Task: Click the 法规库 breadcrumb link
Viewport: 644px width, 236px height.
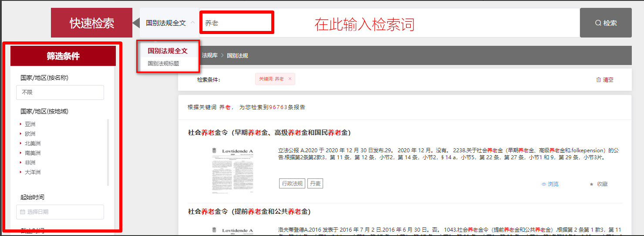Action: (209, 56)
